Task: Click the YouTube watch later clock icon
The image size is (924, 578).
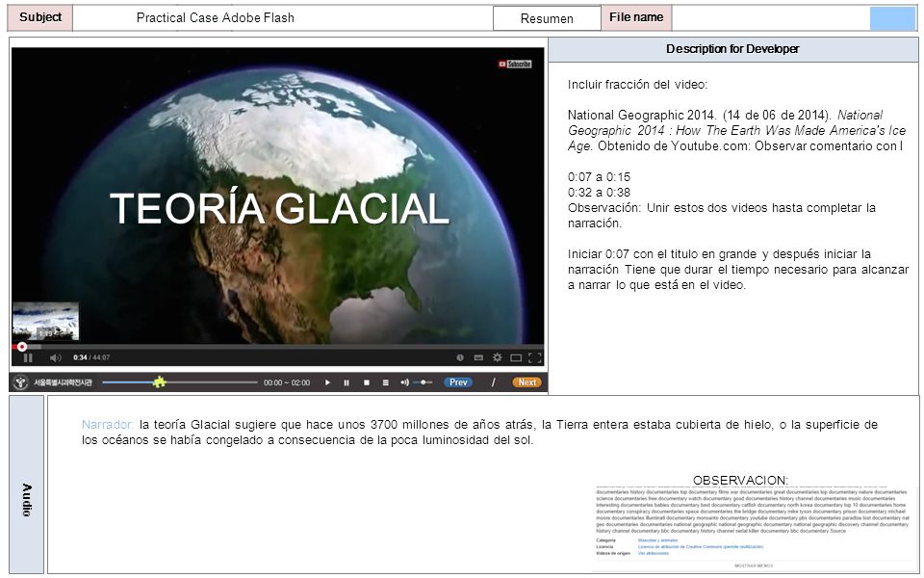Action: point(460,357)
